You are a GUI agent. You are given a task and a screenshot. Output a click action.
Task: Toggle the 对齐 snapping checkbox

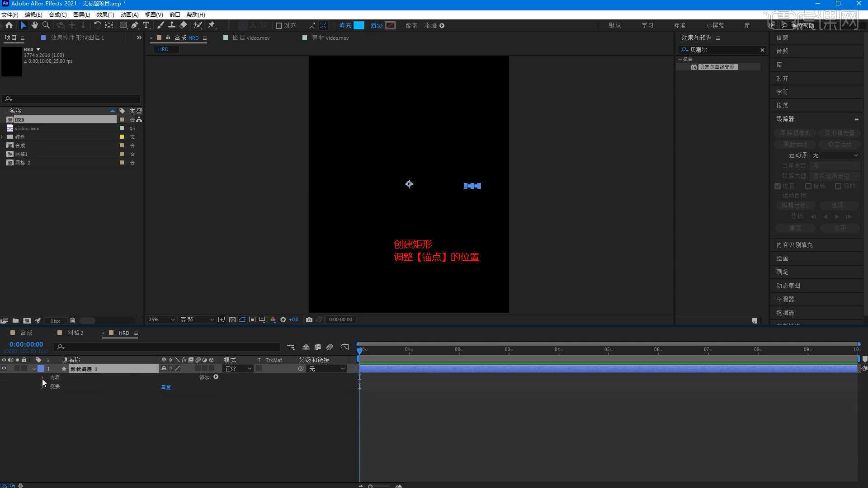click(x=279, y=26)
